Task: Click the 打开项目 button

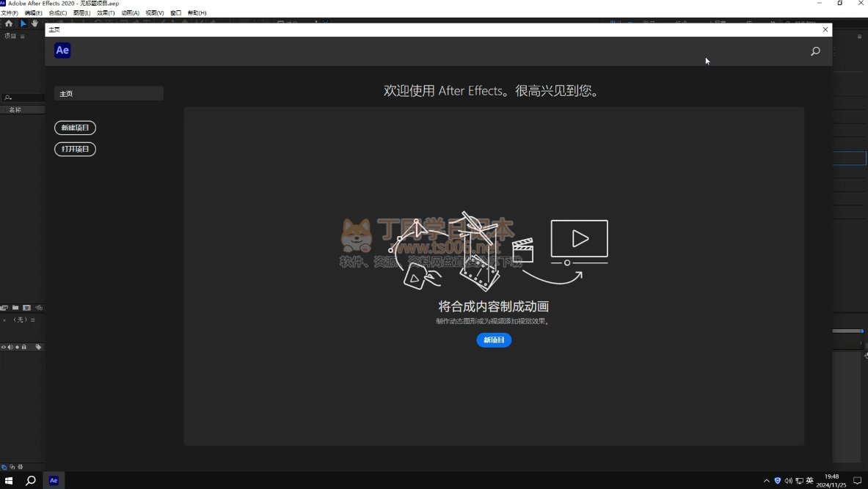Action: tap(75, 149)
